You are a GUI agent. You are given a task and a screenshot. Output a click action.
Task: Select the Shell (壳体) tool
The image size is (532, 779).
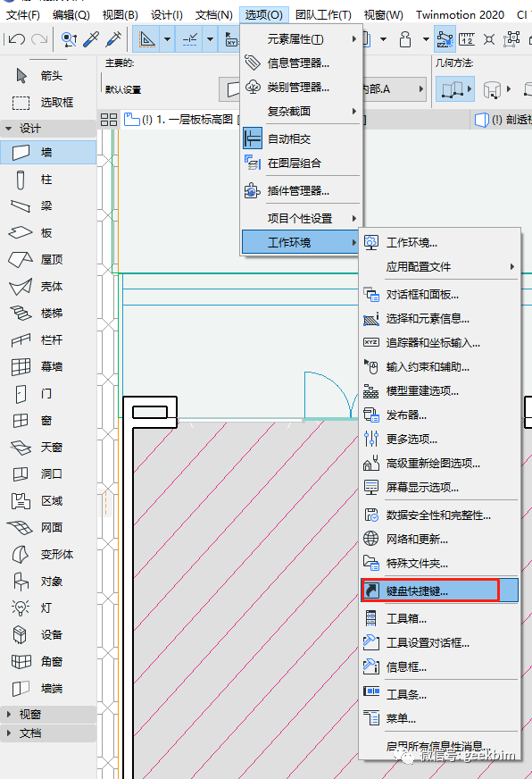click(x=48, y=286)
